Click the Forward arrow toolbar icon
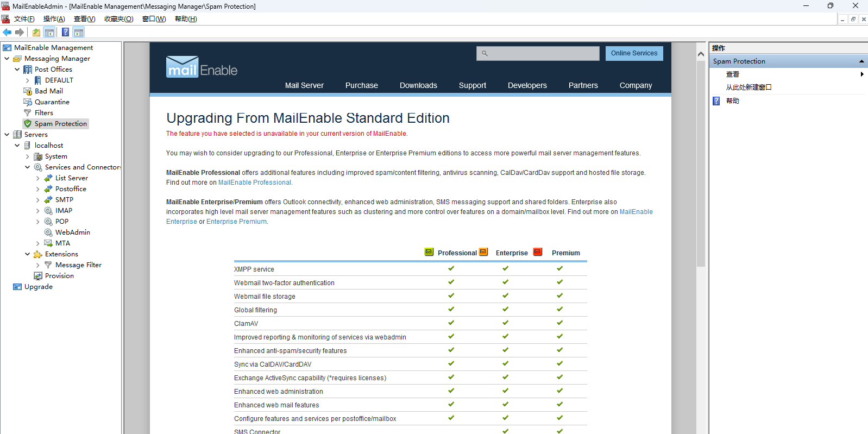 20,32
